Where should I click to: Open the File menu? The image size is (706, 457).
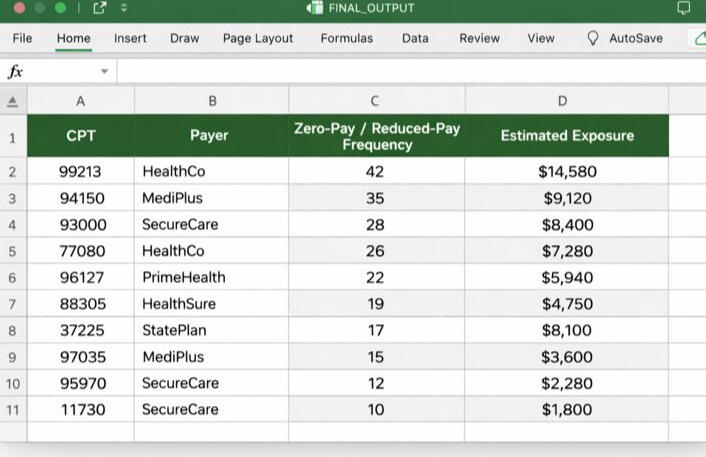(22, 38)
